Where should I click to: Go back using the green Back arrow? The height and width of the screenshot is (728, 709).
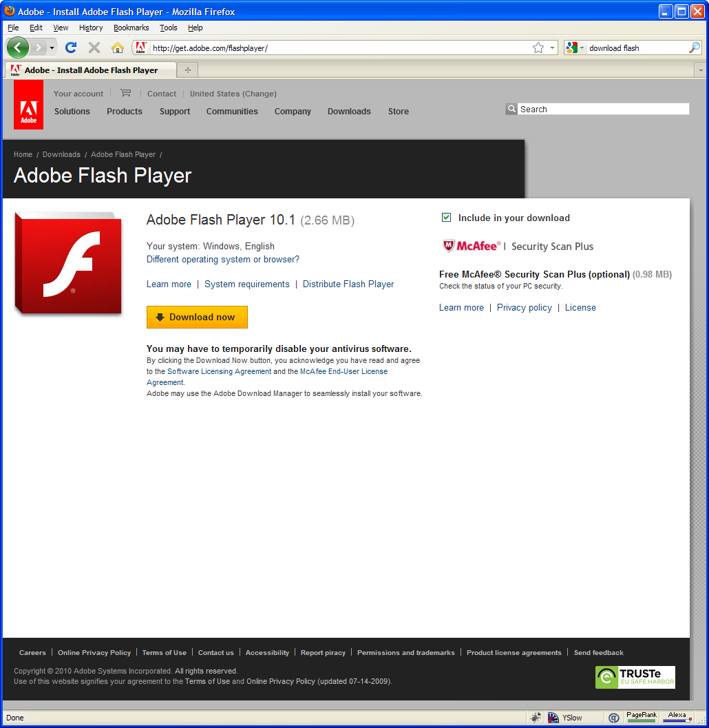point(18,48)
